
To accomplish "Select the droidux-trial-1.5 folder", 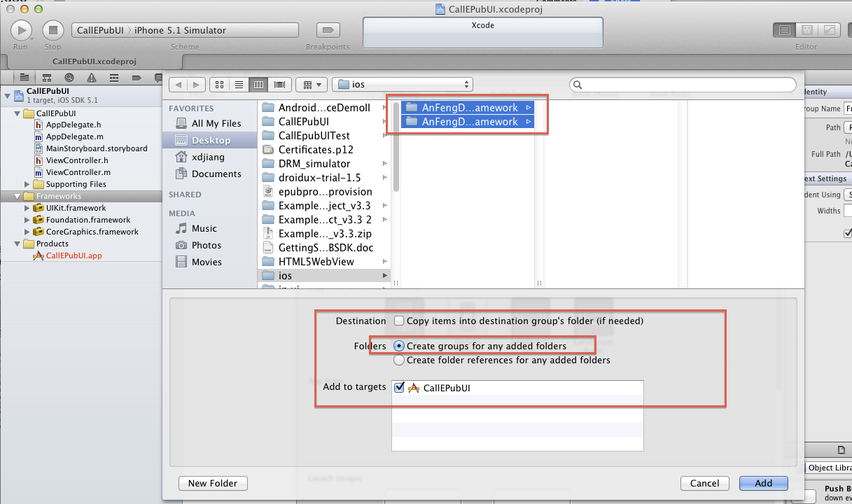I will click(324, 177).
